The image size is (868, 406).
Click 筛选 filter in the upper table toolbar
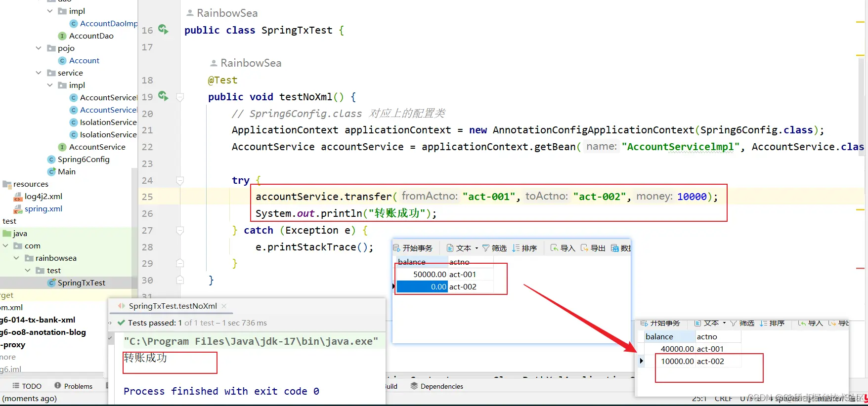point(494,248)
